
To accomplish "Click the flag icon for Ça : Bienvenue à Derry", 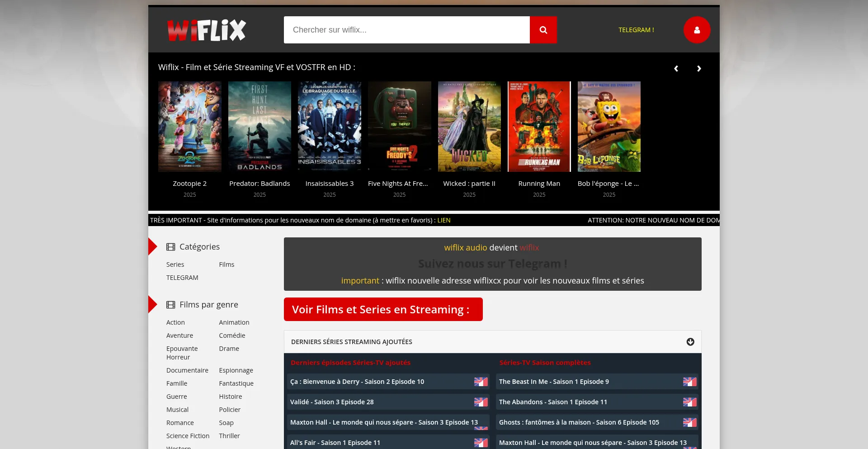I will click(x=481, y=382).
